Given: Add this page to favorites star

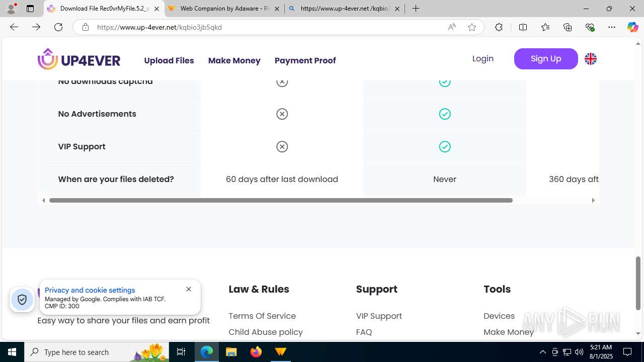Looking at the screenshot, I should [x=472, y=27].
